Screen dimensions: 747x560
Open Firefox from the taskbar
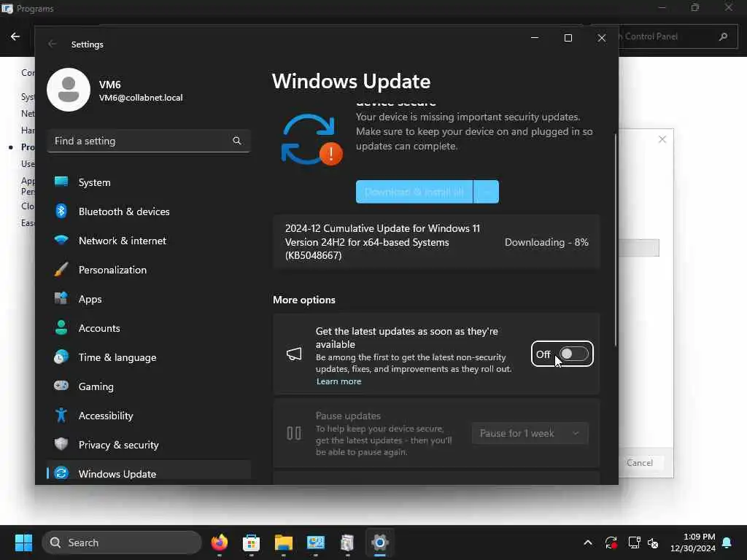coord(219,542)
